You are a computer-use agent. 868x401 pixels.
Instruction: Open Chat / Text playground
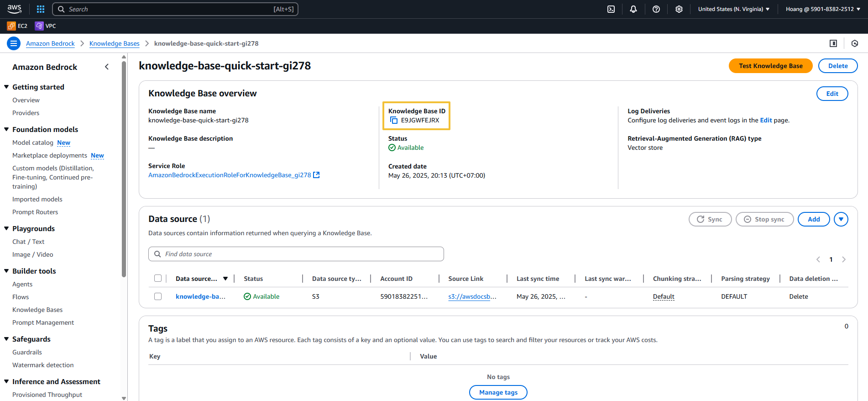[28, 242]
